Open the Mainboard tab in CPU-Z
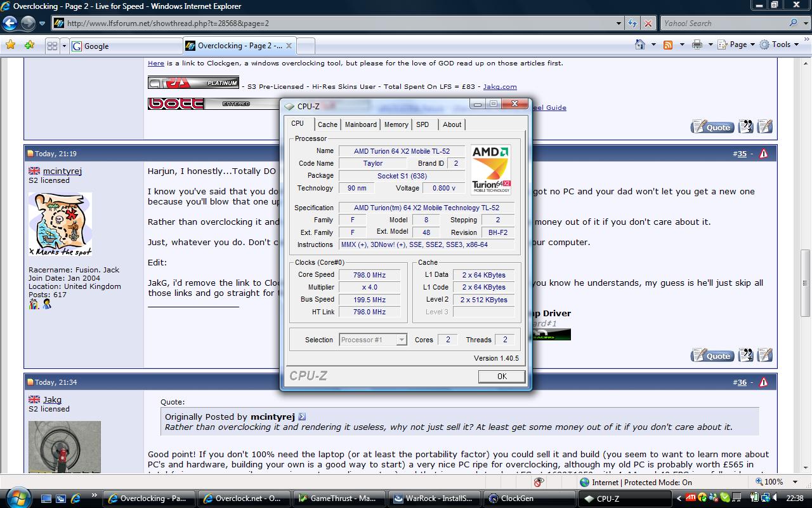This screenshot has width=812, height=508. click(361, 124)
